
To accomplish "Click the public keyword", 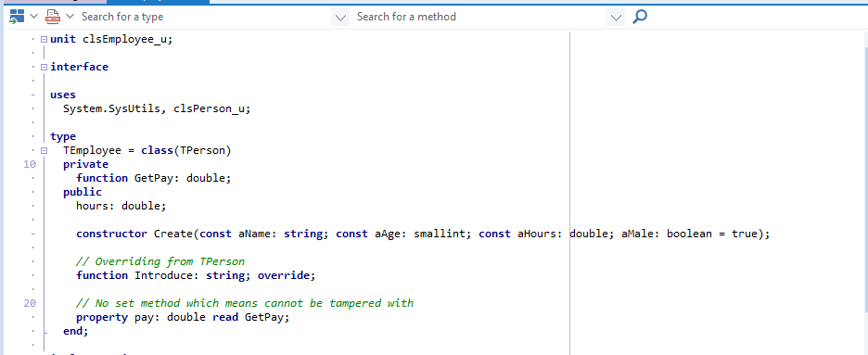I will tap(83, 192).
